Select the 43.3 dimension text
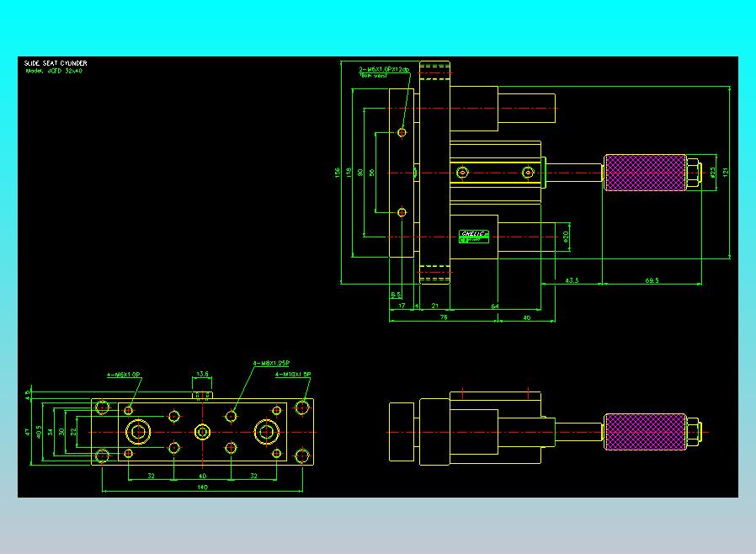The height and width of the screenshot is (554, 756). [x=572, y=280]
